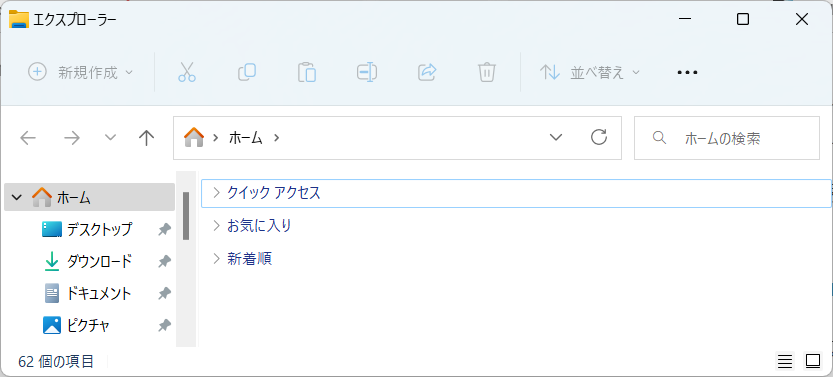833x377 pixels.
Task: Expand the お気に入り group
Action: [216, 226]
